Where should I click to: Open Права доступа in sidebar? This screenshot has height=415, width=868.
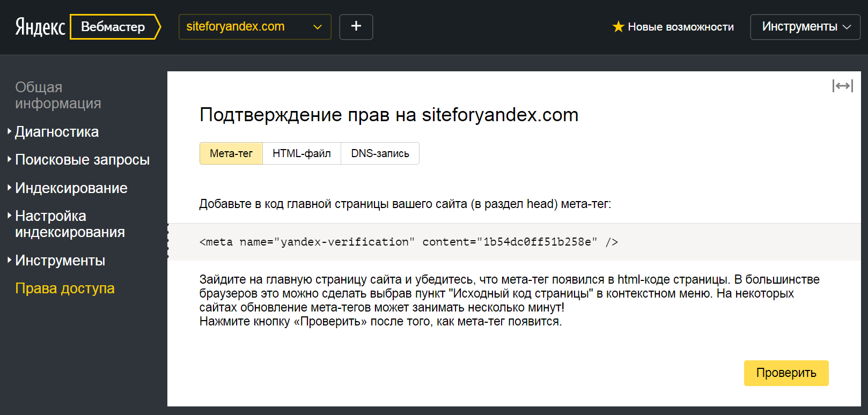[x=65, y=288]
